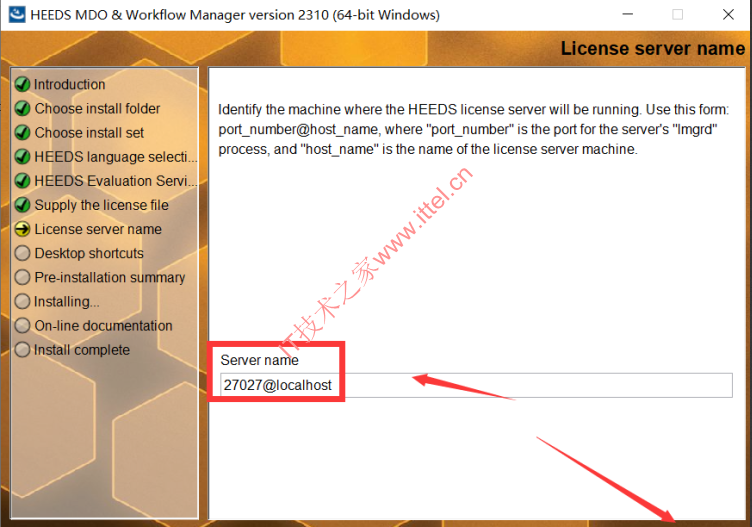Viewport: 752px width, 527px height.
Task: Click the gray circle beside On-line documentation
Action: (22, 325)
